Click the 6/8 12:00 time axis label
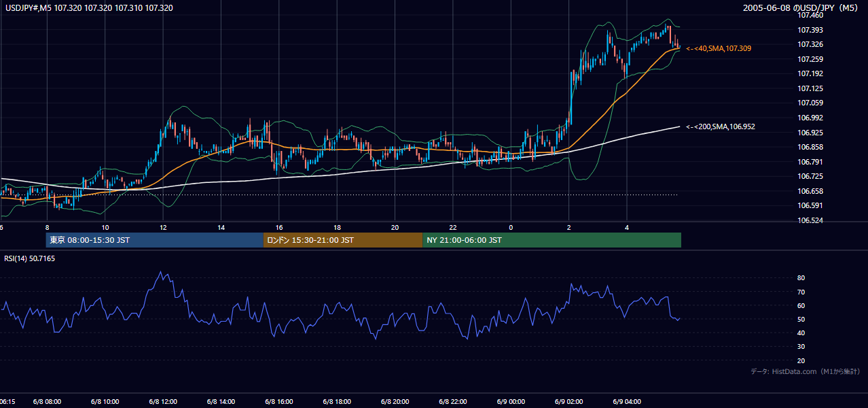The image size is (868, 408). 163,402
